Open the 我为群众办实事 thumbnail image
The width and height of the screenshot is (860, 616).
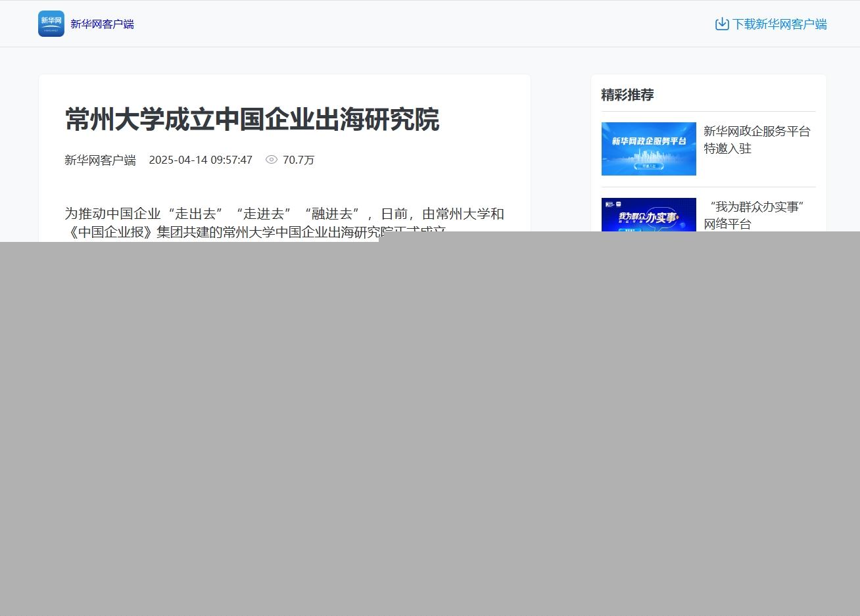[648, 215]
